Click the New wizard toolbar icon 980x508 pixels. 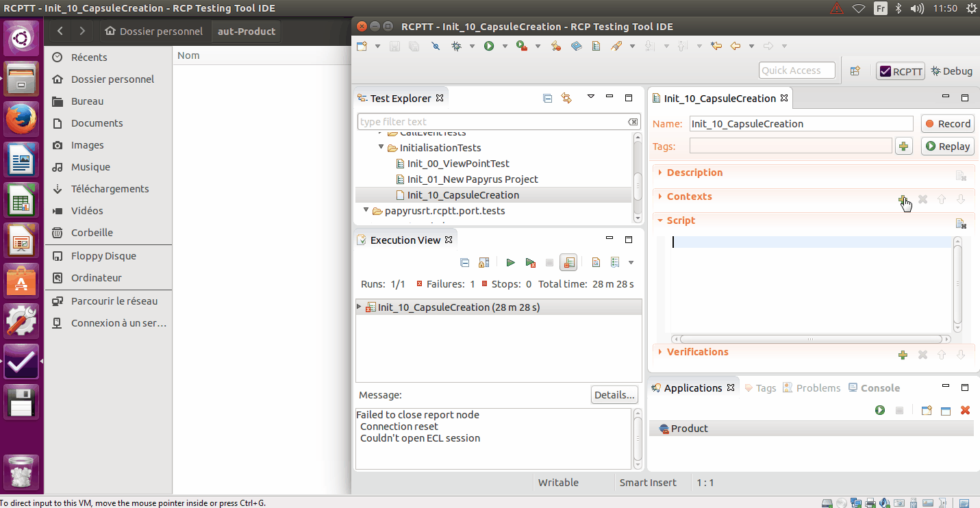362,47
